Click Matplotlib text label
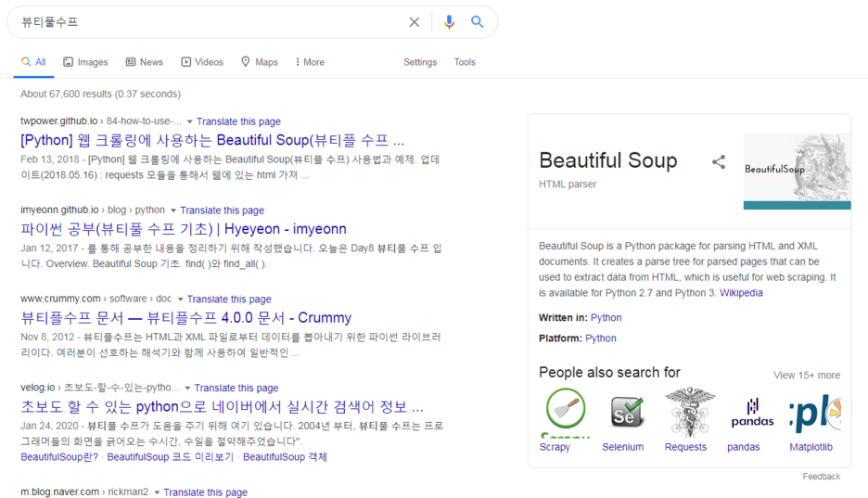This screenshot has width=868, height=498. (x=811, y=447)
